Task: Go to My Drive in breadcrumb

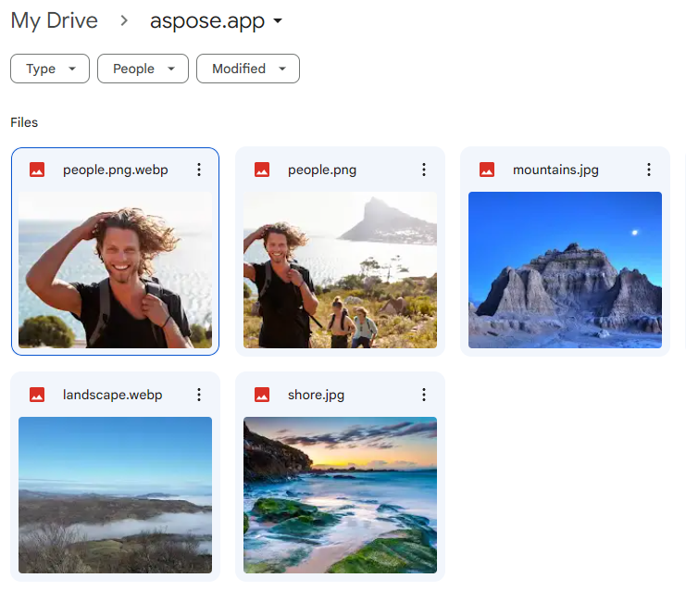Action: (55, 21)
